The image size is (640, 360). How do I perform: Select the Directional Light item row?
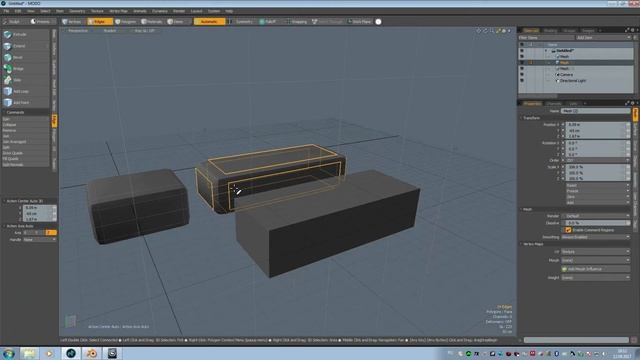pos(576,81)
